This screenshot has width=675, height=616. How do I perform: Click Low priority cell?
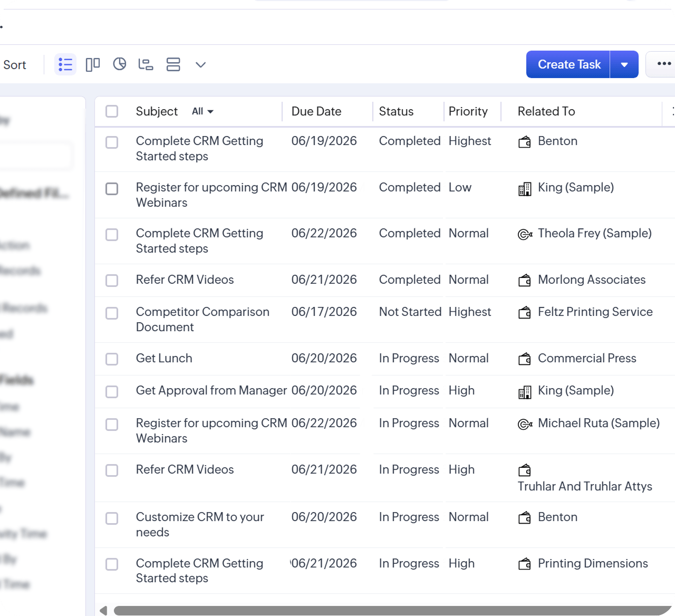pos(460,187)
